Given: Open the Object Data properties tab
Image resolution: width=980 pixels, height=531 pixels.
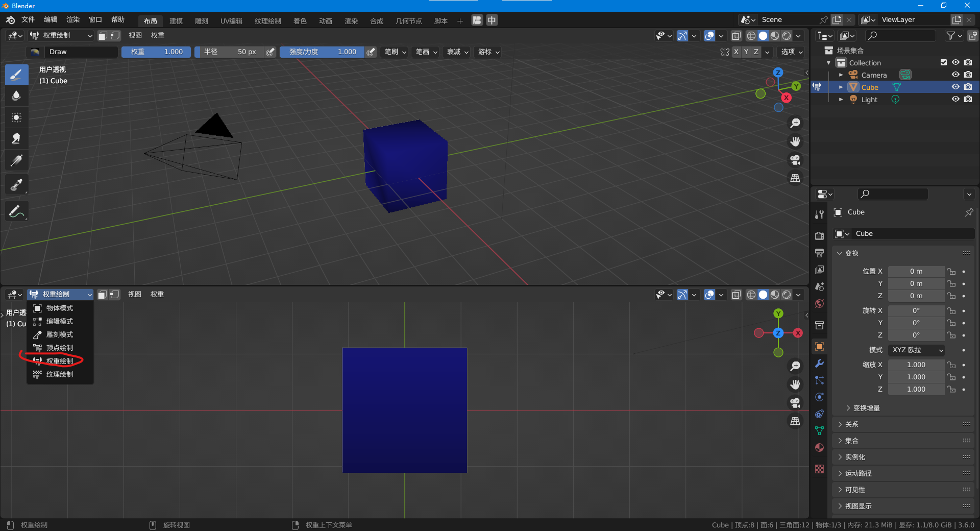Looking at the screenshot, I should [x=819, y=431].
